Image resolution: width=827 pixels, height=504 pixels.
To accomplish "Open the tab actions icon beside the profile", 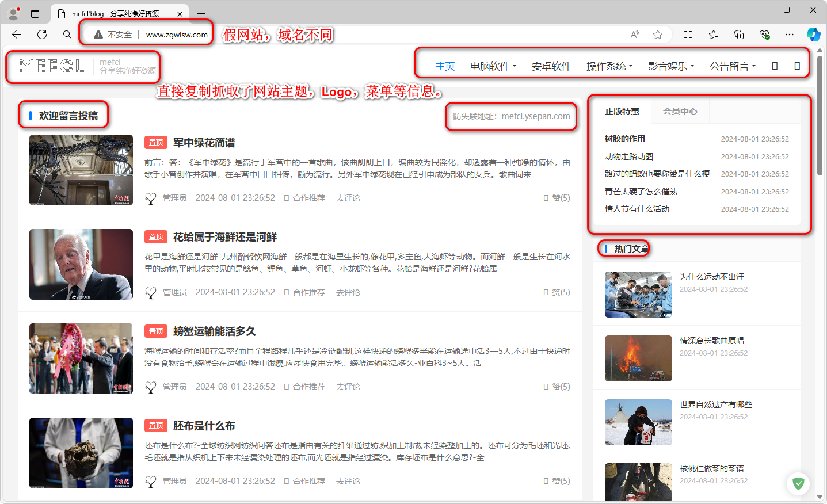I will 35,13.
